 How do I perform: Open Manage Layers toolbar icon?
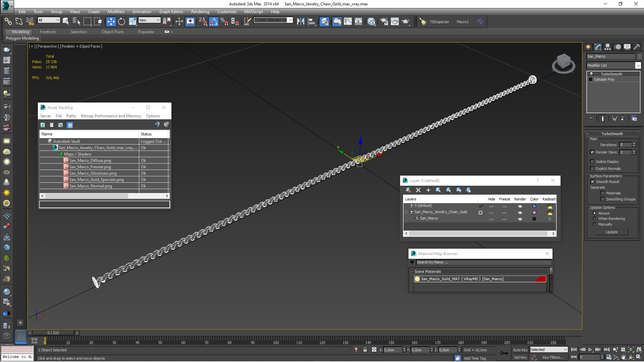point(324,21)
